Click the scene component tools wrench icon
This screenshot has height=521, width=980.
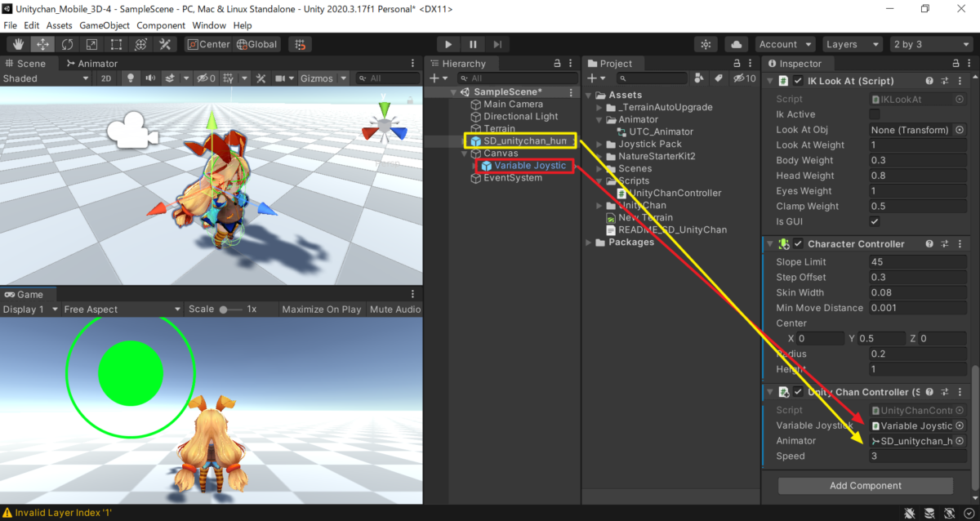pos(261,78)
